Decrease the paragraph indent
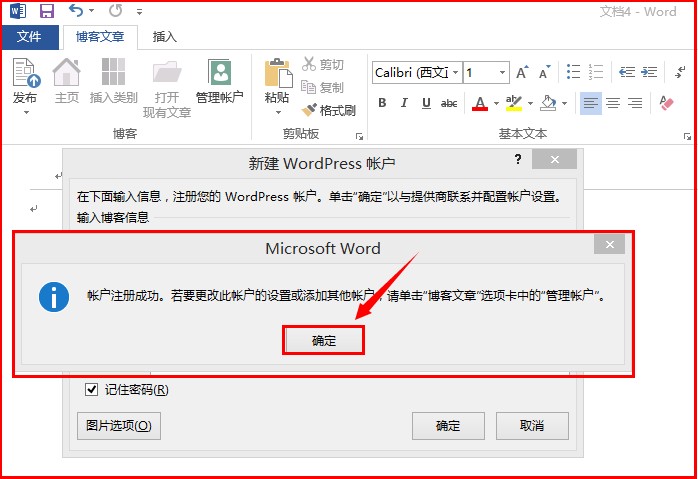This screenshot has height=479, width=698. point(627,71)
